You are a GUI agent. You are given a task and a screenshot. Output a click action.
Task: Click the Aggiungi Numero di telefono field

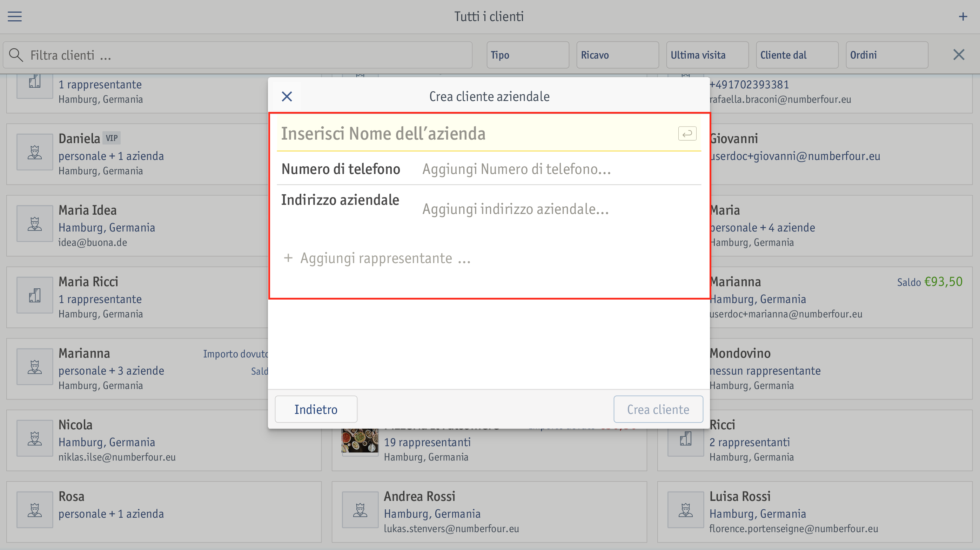pyautogui.click(x=559, y=169)
